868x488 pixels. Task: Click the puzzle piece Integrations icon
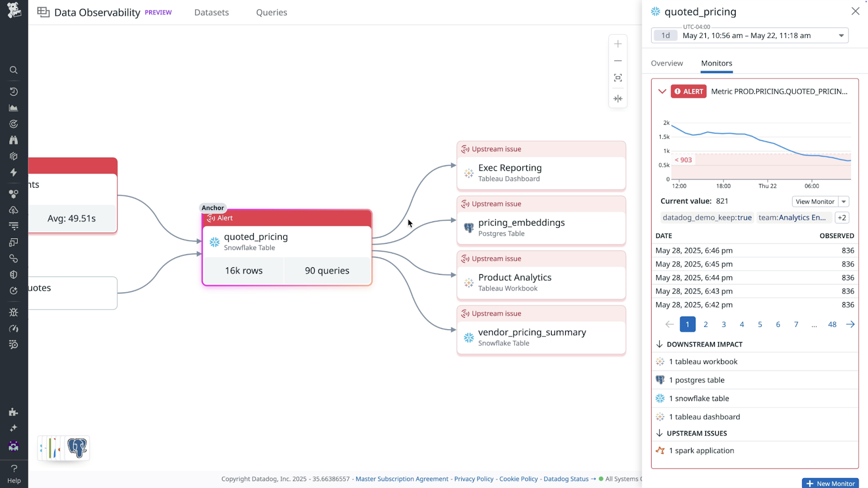click(14, 412)
